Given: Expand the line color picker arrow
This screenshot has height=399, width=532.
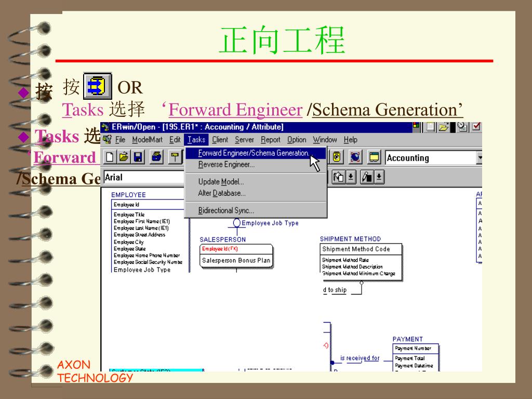Looking at the screenshot, I should click(x=379, y=177).
